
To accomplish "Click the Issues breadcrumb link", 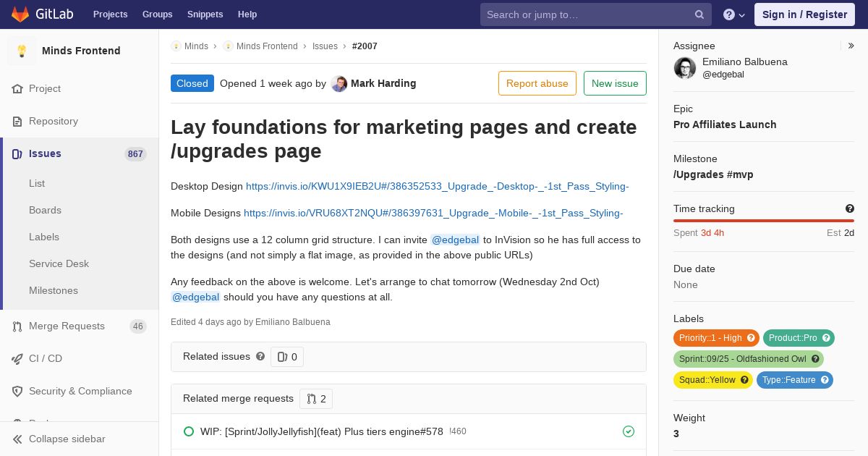I will point(325,46).
